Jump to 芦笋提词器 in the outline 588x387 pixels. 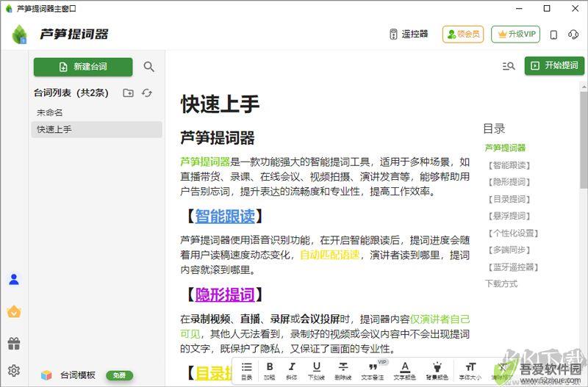tap(505, 148)
